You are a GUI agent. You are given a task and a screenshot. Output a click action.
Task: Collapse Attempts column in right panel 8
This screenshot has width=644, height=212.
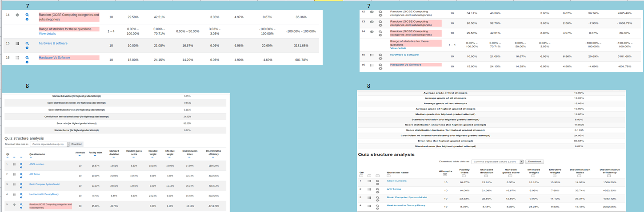tap(445, 174)
